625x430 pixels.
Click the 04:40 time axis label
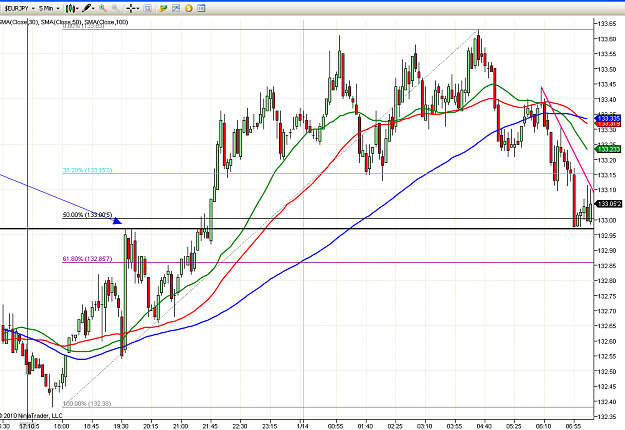click(x=484, y=426)
